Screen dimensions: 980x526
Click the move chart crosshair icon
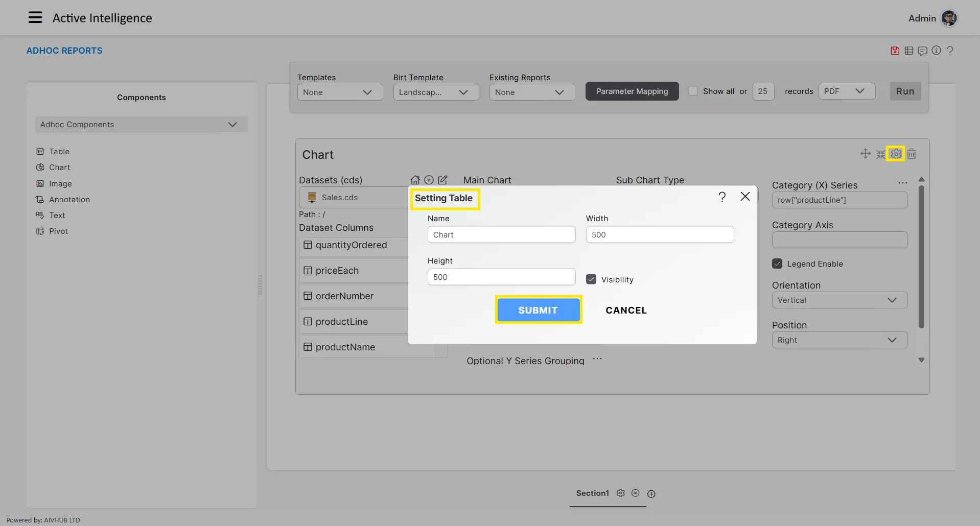click(x=865, y=154)
